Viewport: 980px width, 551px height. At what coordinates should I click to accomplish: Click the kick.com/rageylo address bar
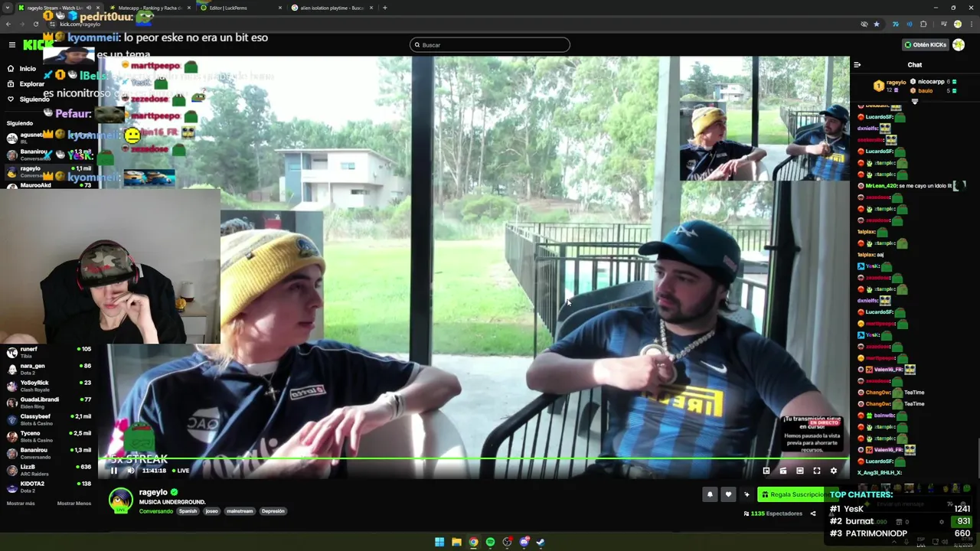coord(459,24)
